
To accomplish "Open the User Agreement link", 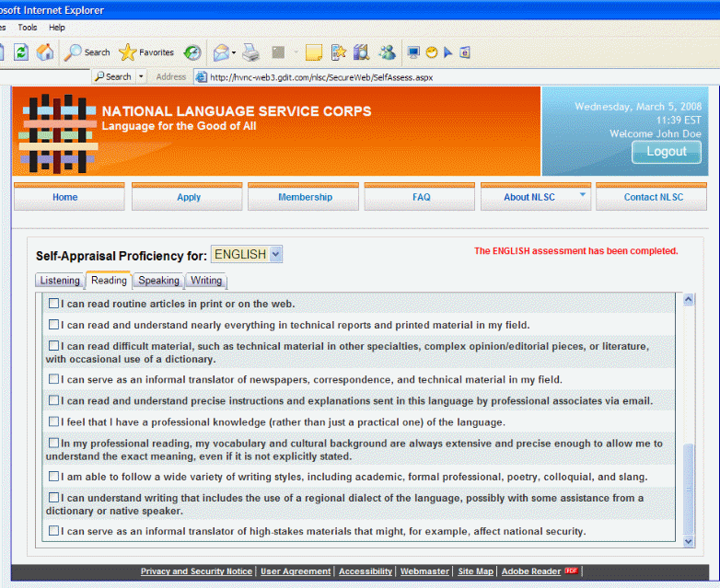I will pos(296,571).
